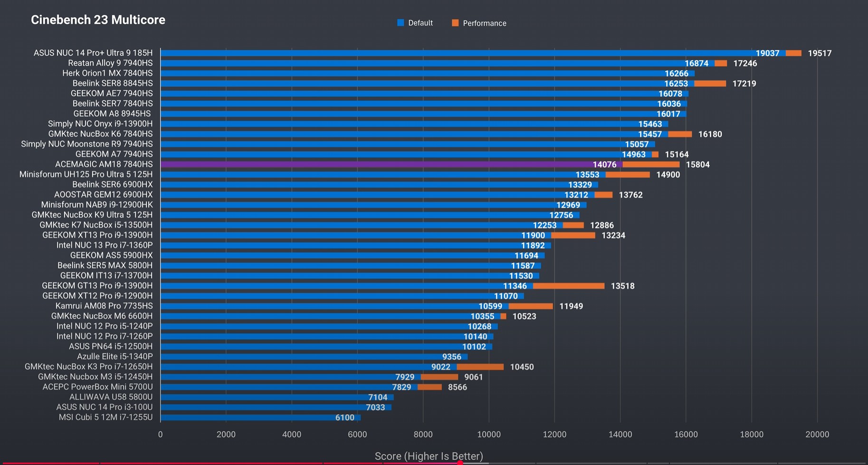Select the ACEMAGIC AM18 7840HS label
This screenshot has height=465, width=868.
click(104, 164)
